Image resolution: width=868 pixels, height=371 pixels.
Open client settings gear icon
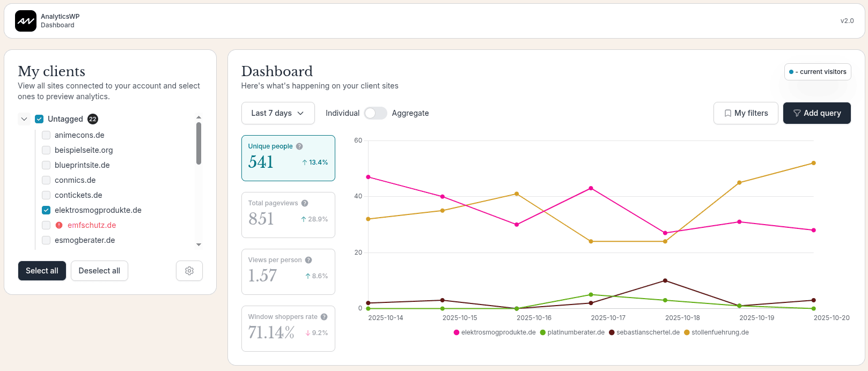(189, 271)
